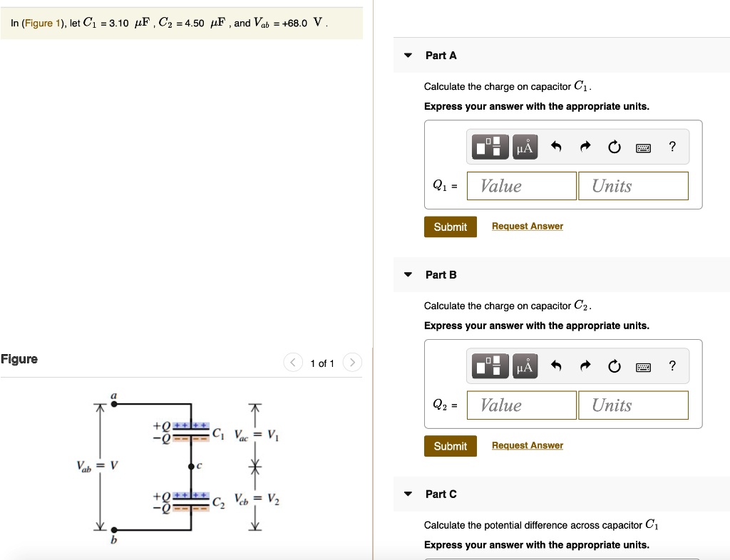
Task: Redo entry using Part A redo arrow
Action: (x=585, y=147)
